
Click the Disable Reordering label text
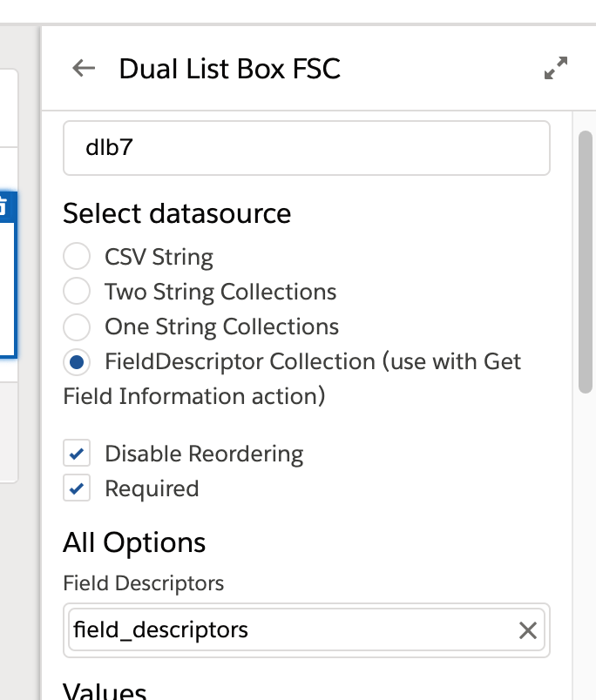tap(204, 454)
